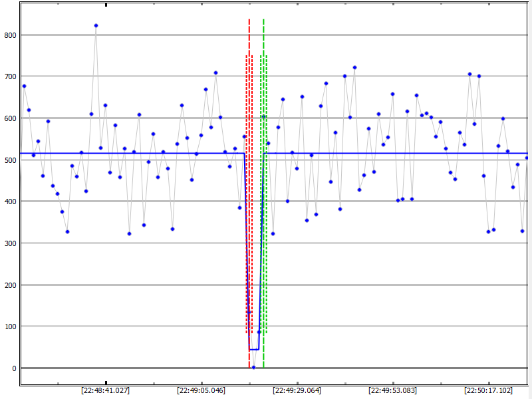
Task: Click the 400 label on the y-axis
Action: (x=10, y=201)
